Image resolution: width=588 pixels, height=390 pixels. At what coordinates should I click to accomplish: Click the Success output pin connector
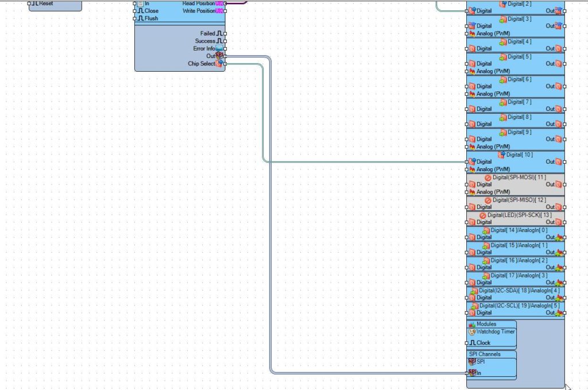pos(225,41)
